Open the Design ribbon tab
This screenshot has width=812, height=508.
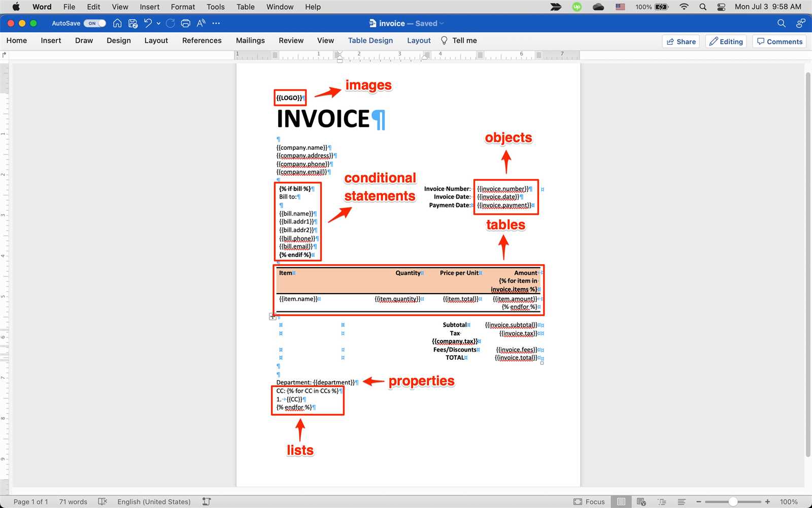pos(119,41)
